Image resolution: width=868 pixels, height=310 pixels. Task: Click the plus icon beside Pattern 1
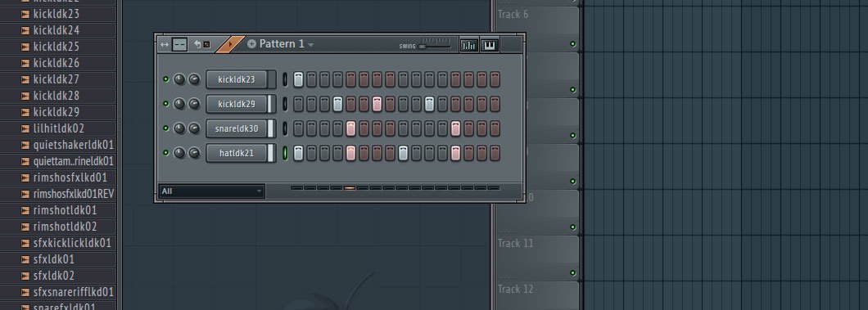pos(251,43)
